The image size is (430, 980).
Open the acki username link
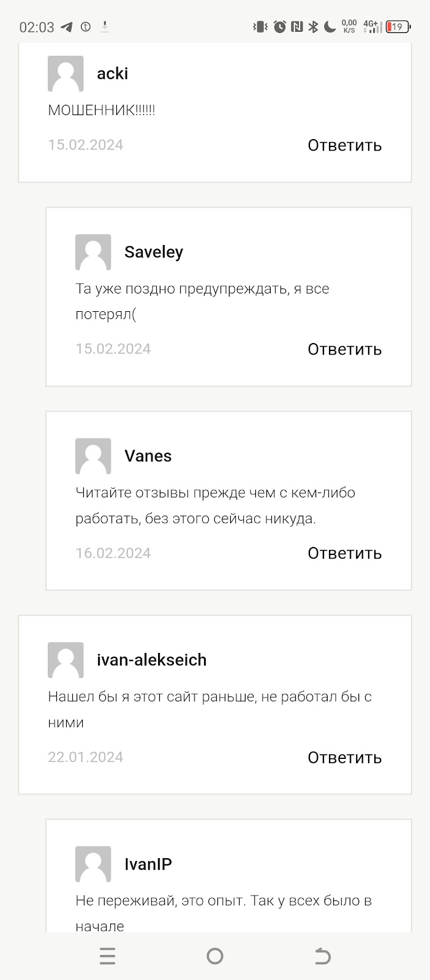pos(113,73)
